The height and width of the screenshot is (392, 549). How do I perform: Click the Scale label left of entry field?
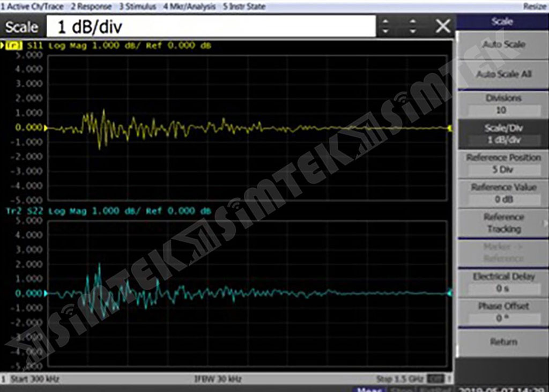pyautogui.click(x=21, y=27)
